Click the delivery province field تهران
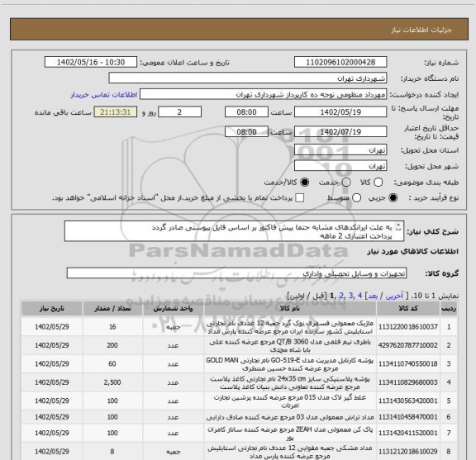This screenshot has height=460, width=476. coord(340,150)
